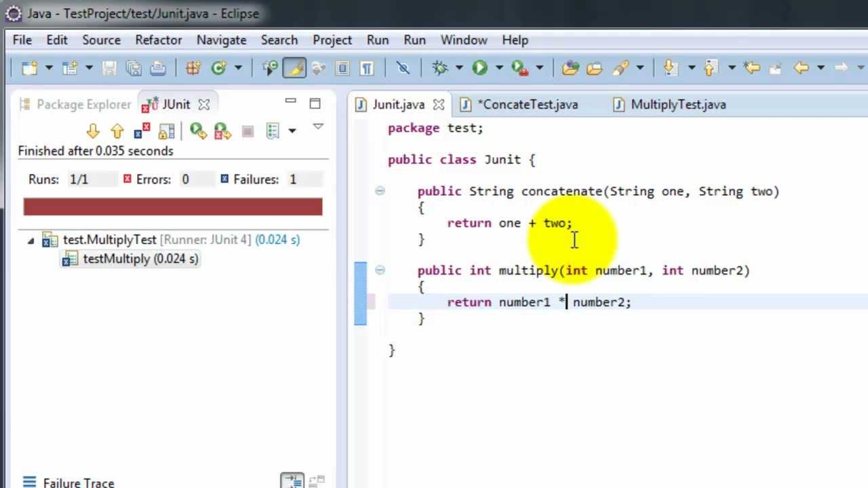Click Previous Failed Test up arrow

(x=117, y=131)
